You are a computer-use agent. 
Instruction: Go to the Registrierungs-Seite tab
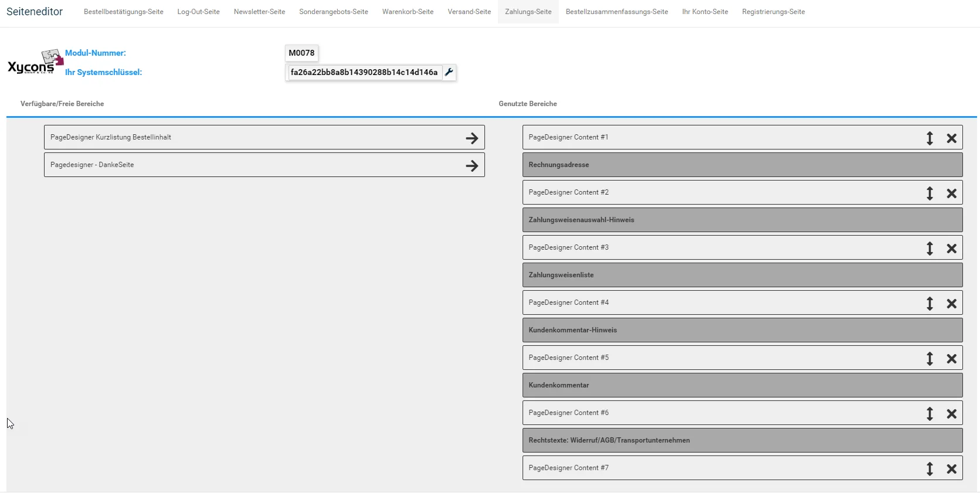click(773, 12)
